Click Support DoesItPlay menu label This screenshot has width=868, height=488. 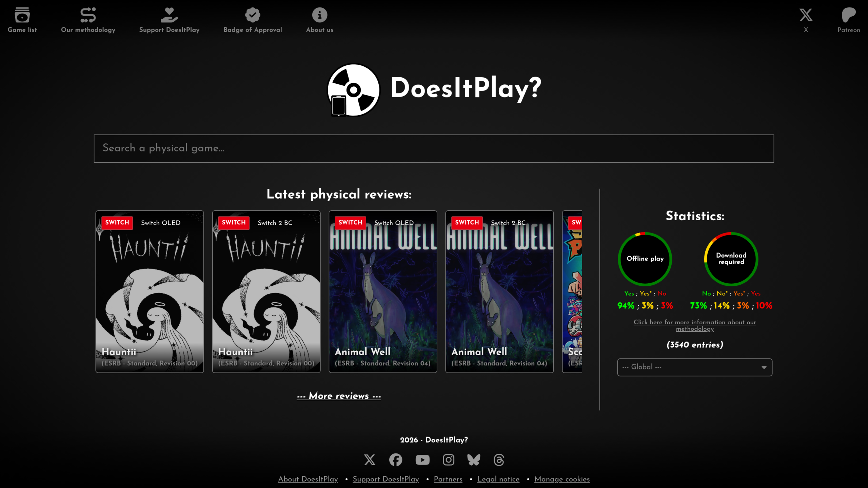coord(169,30)
